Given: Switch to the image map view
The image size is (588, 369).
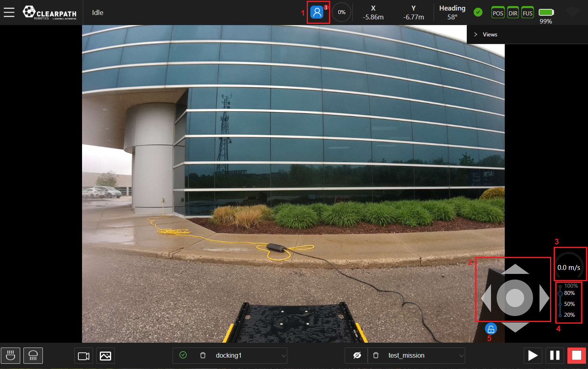Looking at the screenshot, I should (105, 356).
